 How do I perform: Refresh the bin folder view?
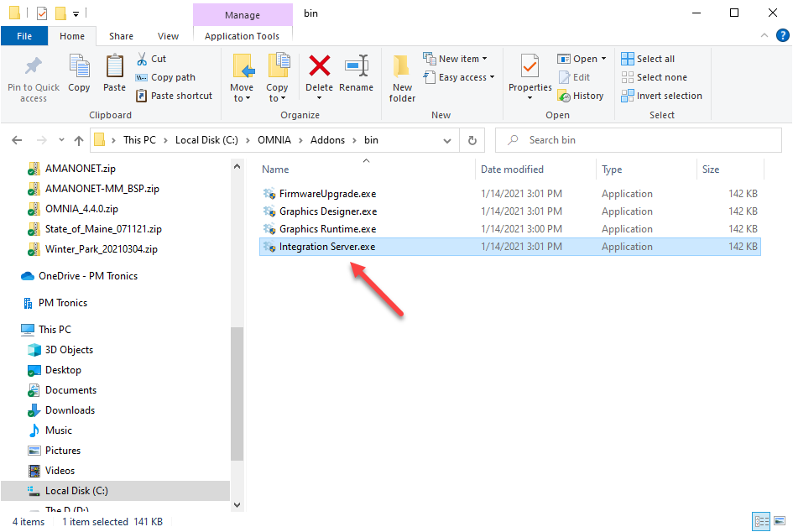(x=472, y=141)
